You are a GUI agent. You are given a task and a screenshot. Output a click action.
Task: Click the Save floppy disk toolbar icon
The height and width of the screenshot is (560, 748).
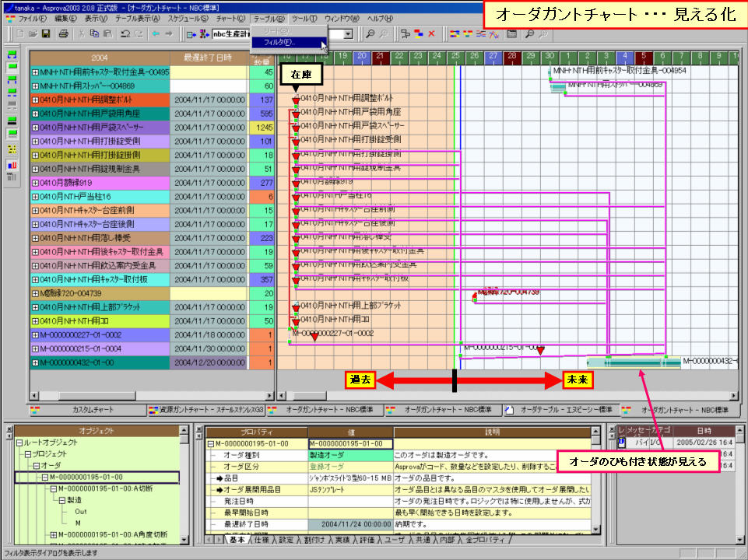[x=46, y=34]
